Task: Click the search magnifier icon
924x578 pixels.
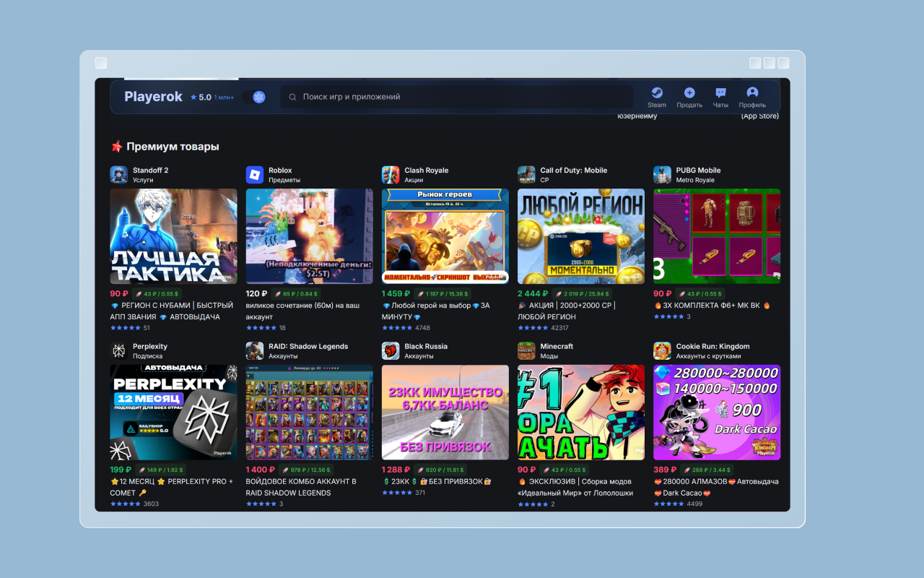Action: tap(293, 97)
